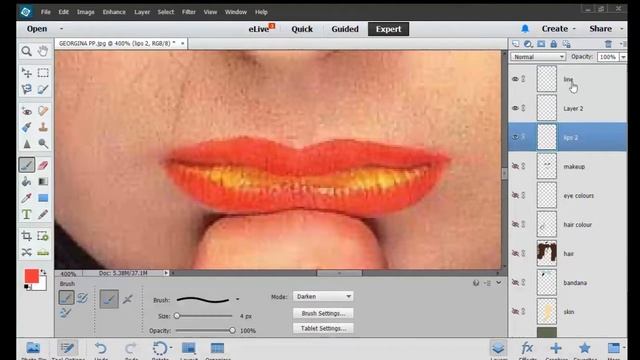
Task: Select the Rectangular Marquee tool
Action: click(43, 73)
